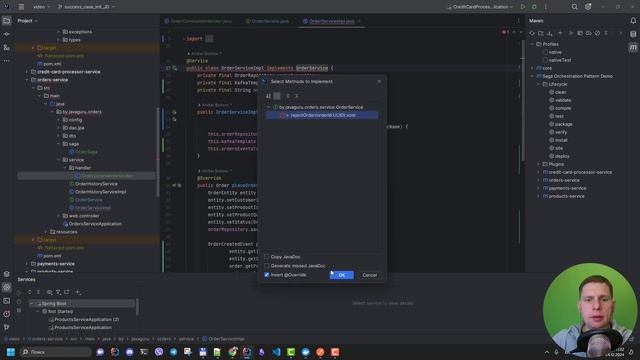The width and height of the screenshot is (640, 360).
Task: Enable the Copy JavaDoc checkbox
Action: coord(267,257)
